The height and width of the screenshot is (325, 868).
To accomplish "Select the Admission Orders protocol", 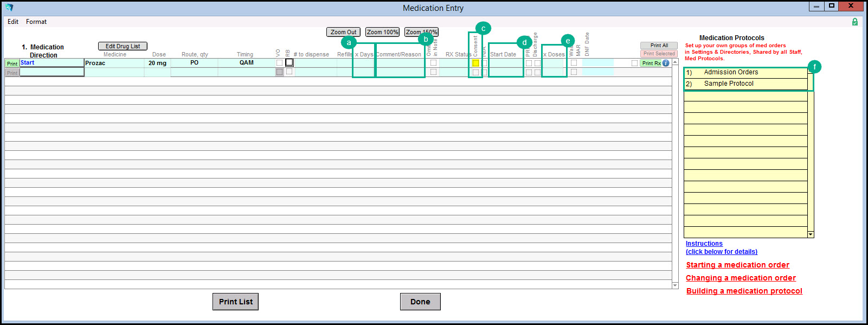I will [x=745, y=72].
